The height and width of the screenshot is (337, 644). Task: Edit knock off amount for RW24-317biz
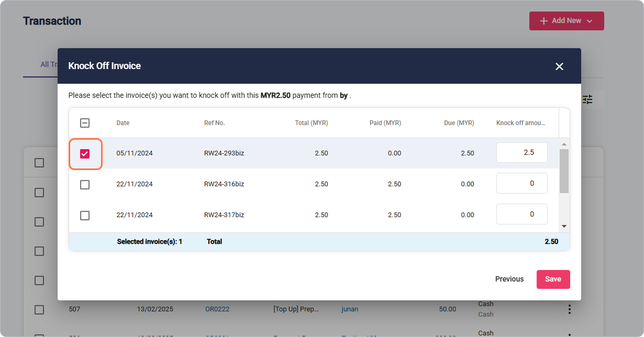tap(522, 214)
